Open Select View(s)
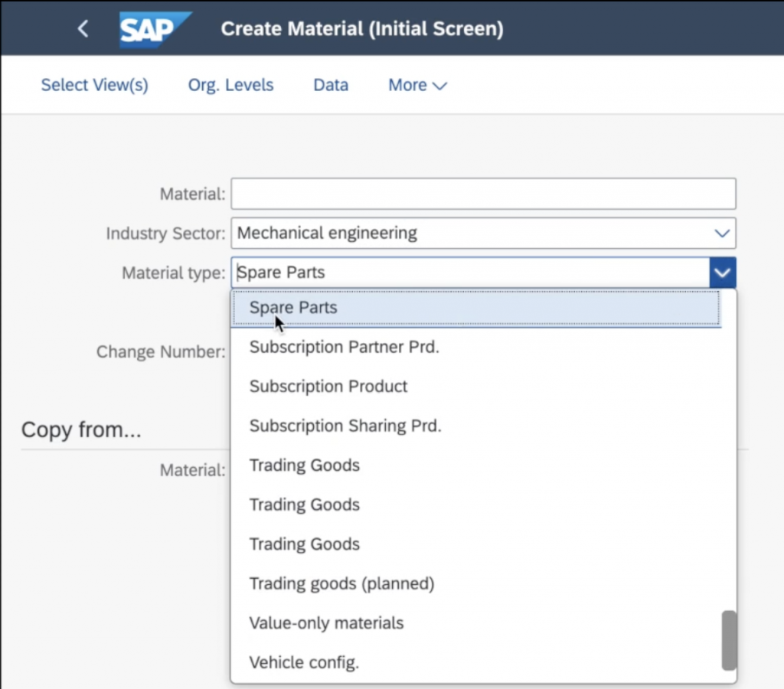784x689 pixels. tap(94, 85)
